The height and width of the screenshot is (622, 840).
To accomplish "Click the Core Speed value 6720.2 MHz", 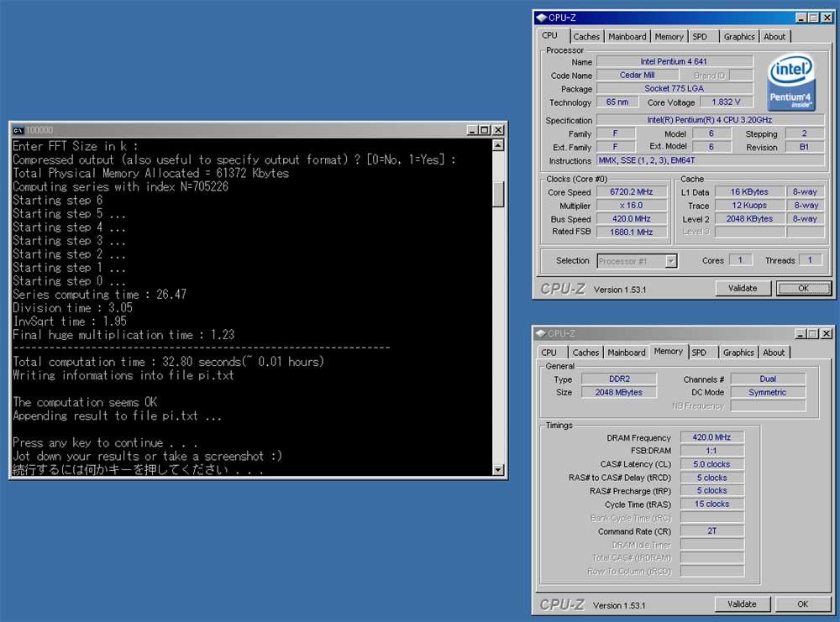I will pyautogui.click(x=632, y=191).
